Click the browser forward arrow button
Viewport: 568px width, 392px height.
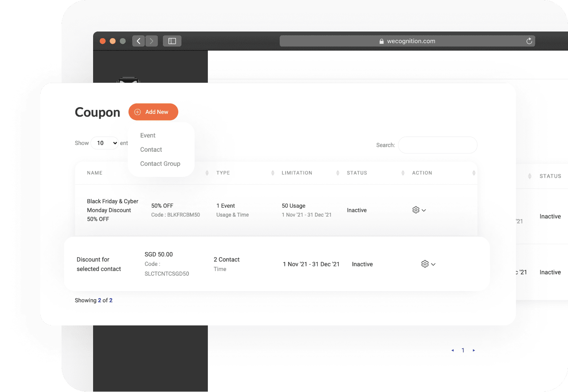(151, 41)
